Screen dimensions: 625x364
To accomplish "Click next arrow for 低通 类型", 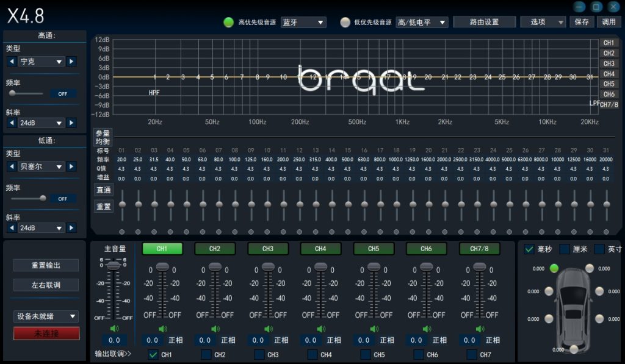I will point(71,166).
